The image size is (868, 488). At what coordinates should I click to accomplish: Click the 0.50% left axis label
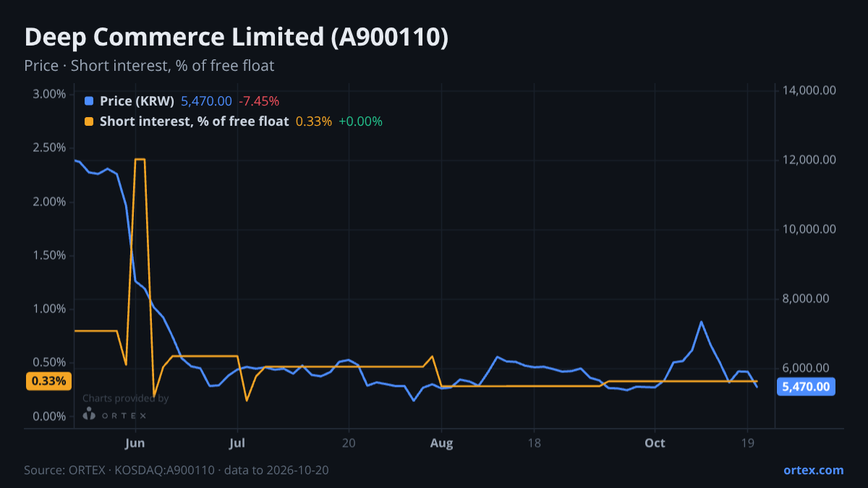pyautogui.click(x=49, y=362)
